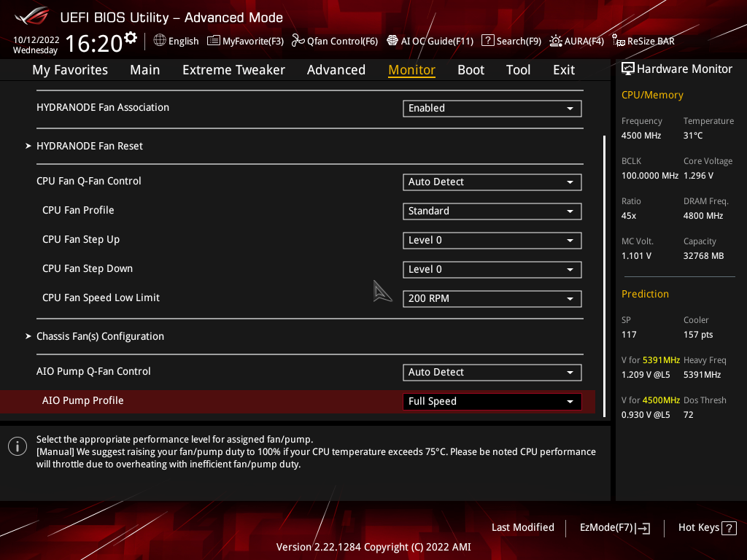Switch to Exit tab
Screen dimensions: 747x560
564,70
